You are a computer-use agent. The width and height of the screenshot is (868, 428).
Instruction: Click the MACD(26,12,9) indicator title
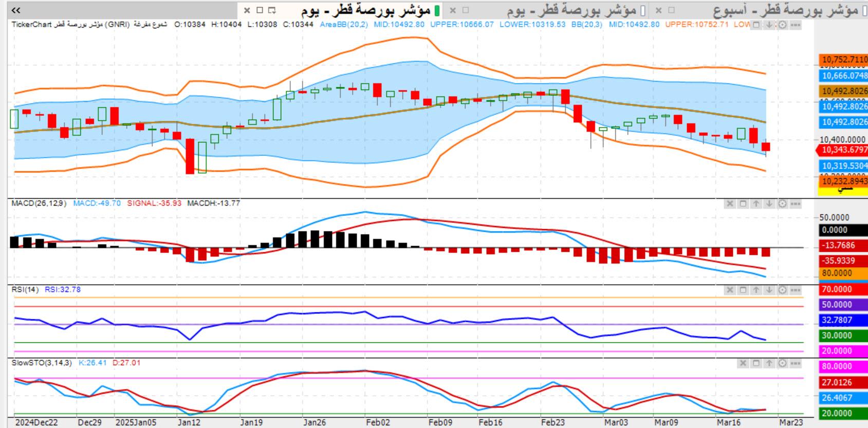click(x=39, y=203)
